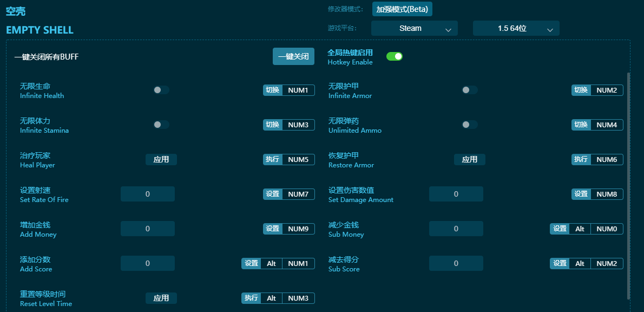Enable Infinite Health toggle
The width and height of the screenshot is (644, 312).
(x=161, y=90)
